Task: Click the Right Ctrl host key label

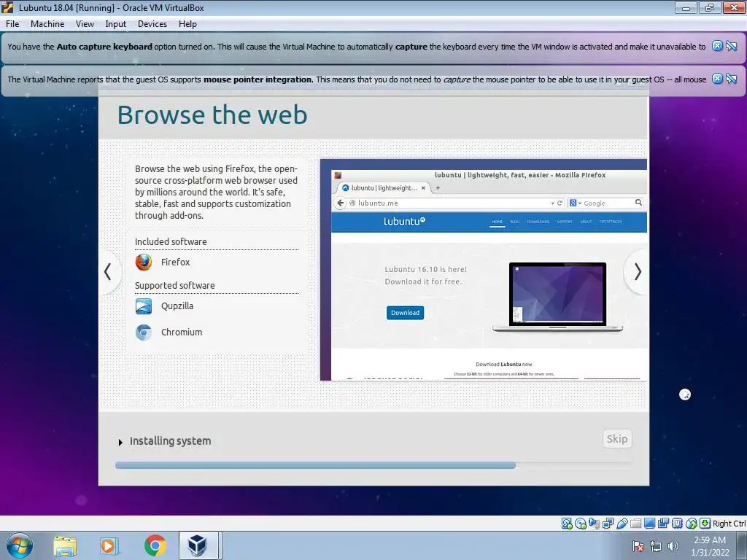Action: (x=729, y=524)
